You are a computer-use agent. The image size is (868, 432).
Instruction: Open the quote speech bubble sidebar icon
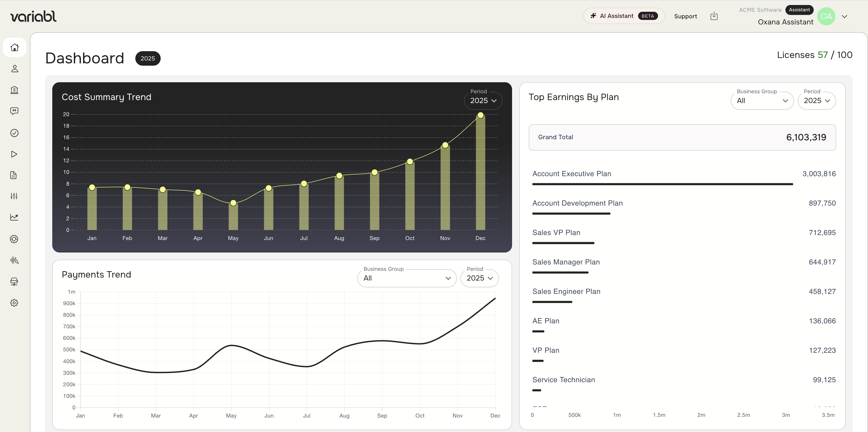click(x=14, y=111)
